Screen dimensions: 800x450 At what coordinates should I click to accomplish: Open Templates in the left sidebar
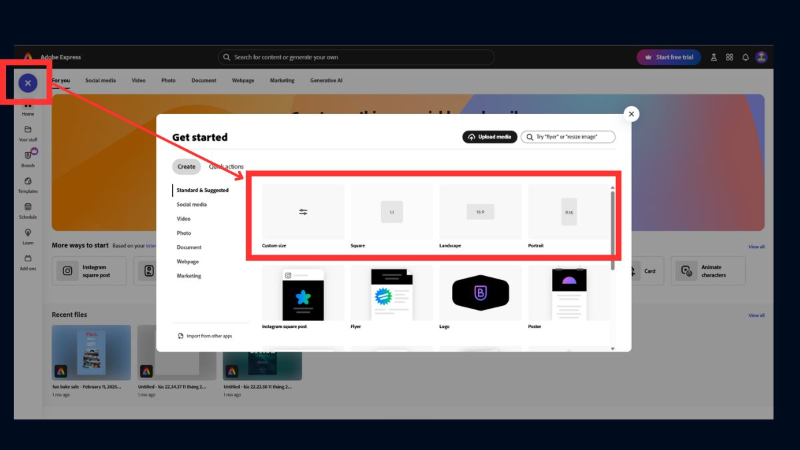28,185
